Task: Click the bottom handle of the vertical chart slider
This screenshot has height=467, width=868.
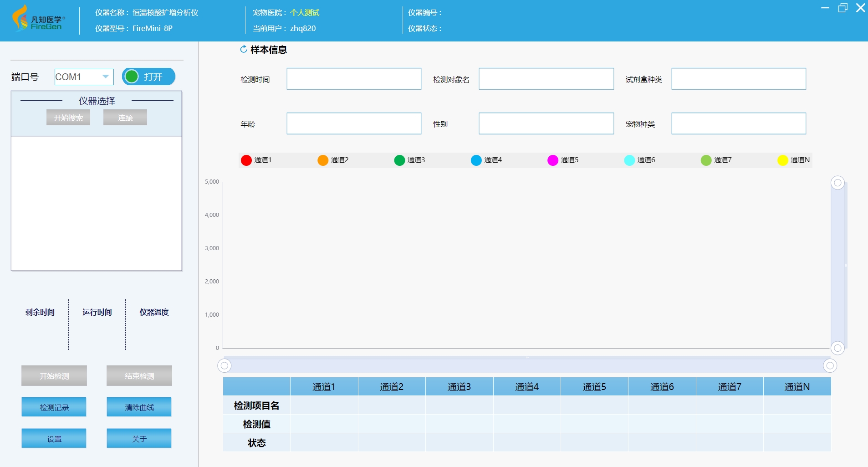Action: click(x=837, y=348)
